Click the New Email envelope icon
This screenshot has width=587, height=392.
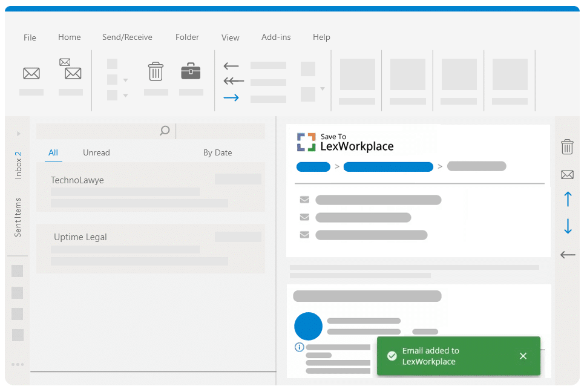31,73
